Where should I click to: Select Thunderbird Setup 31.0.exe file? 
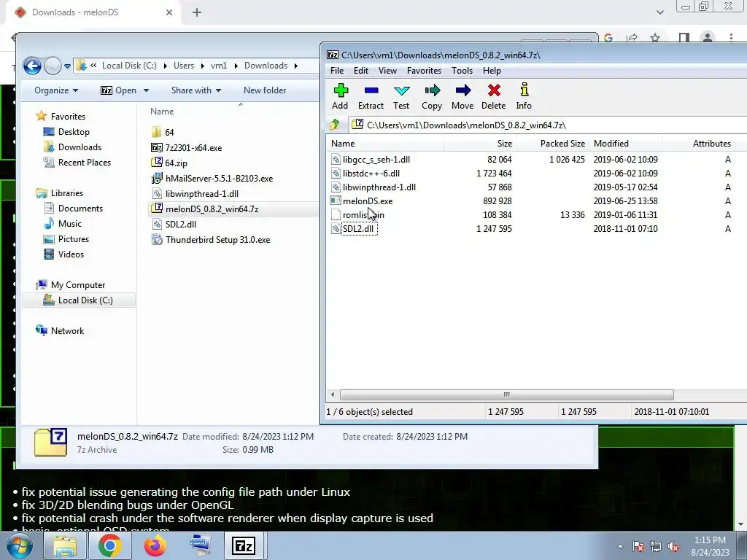(211, 239)
